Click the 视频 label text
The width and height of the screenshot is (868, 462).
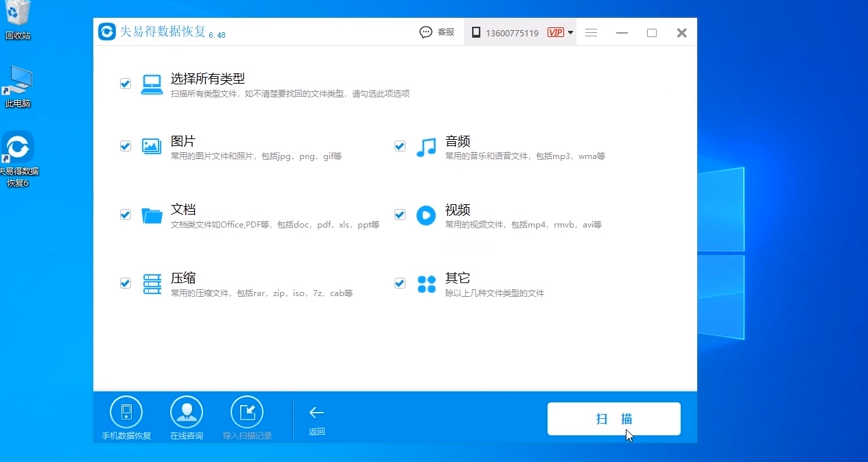[x=458, y=210]
